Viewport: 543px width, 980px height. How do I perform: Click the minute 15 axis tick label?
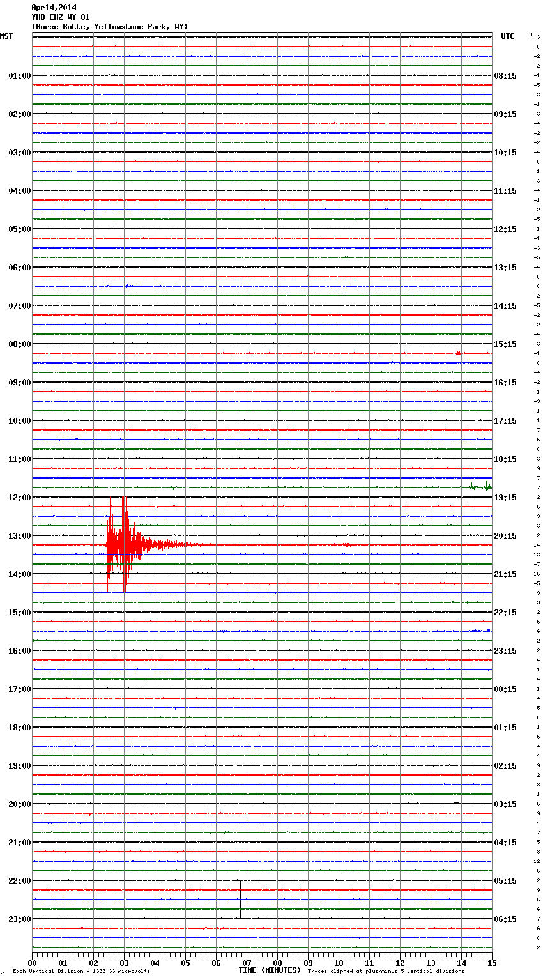click(492, 963)
